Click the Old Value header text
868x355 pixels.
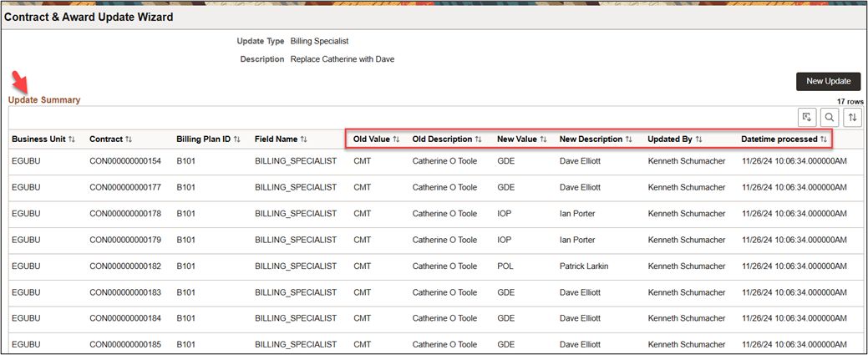[372, 139]
